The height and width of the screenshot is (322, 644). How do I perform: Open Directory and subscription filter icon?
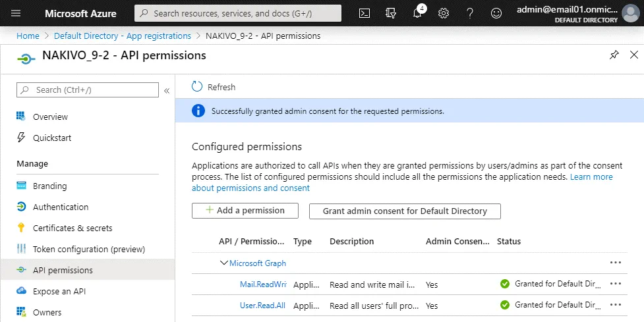391,13
